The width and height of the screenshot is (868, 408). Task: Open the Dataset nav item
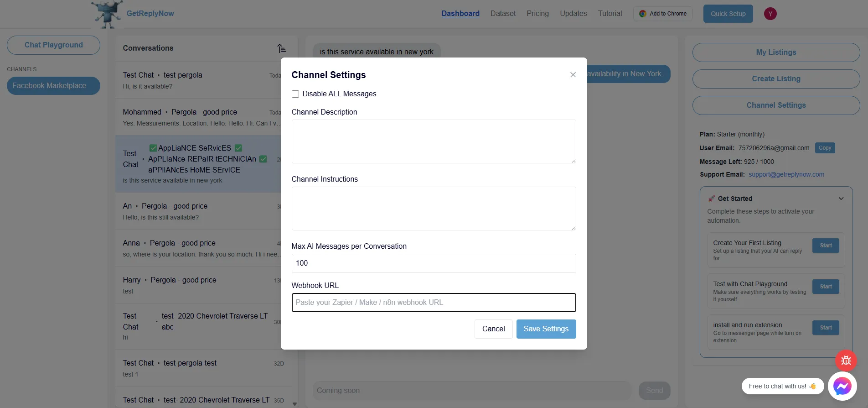(503, 14)
